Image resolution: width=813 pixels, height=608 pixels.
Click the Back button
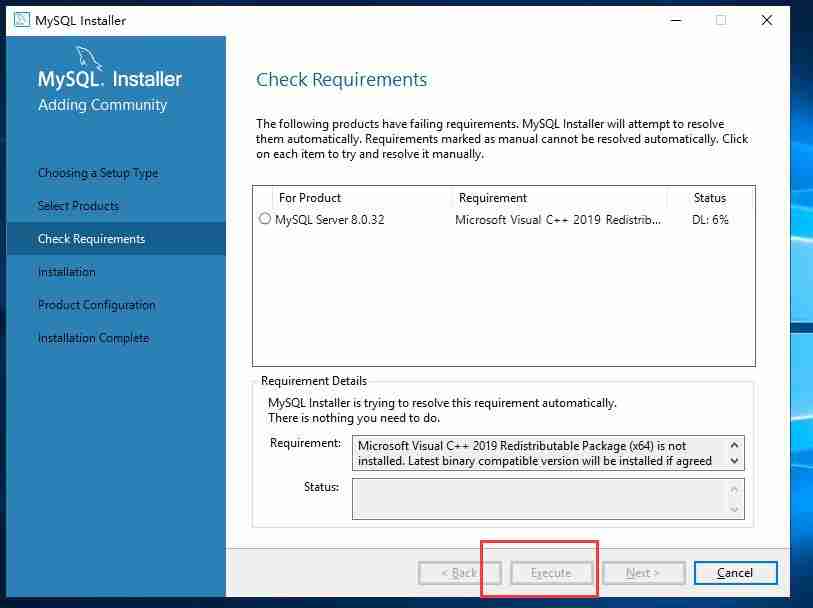pyautogui.click(x=459, y=572)
